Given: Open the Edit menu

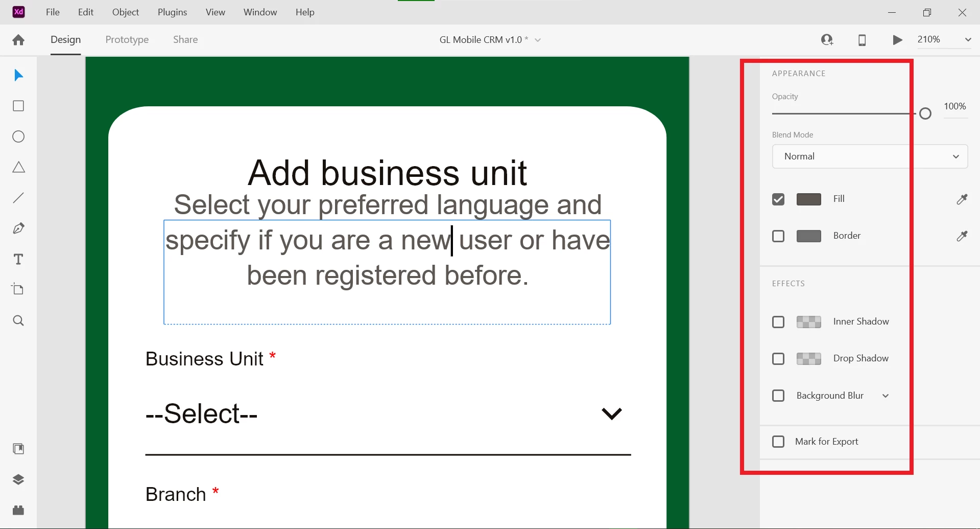Looking at the screenshot, I should pyautogui.click(x=86, y=12).
